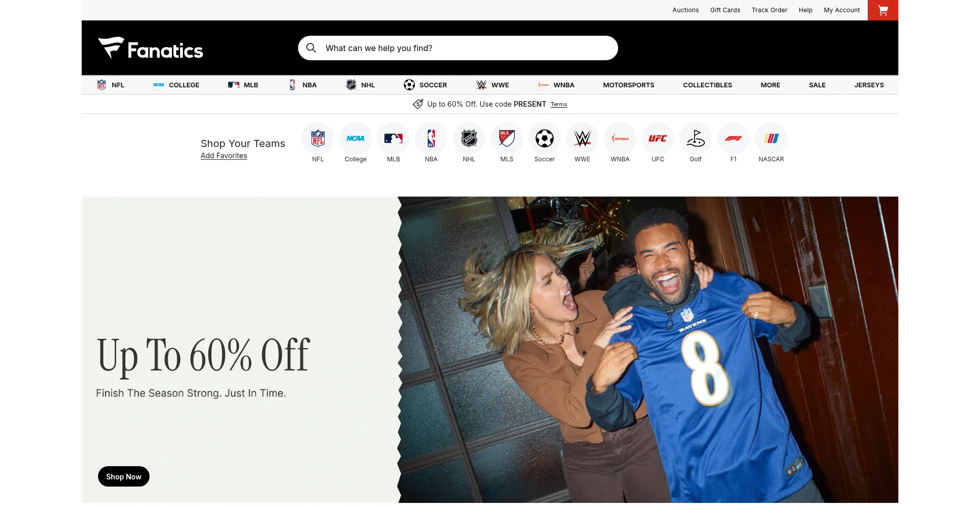Click the Fanatics logo

(151, 49)
